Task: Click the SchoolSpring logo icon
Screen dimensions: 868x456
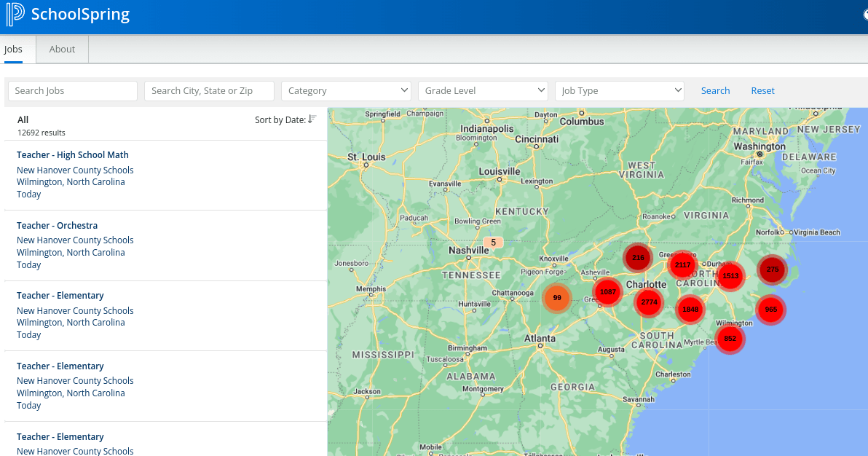Action: [15, 14]
